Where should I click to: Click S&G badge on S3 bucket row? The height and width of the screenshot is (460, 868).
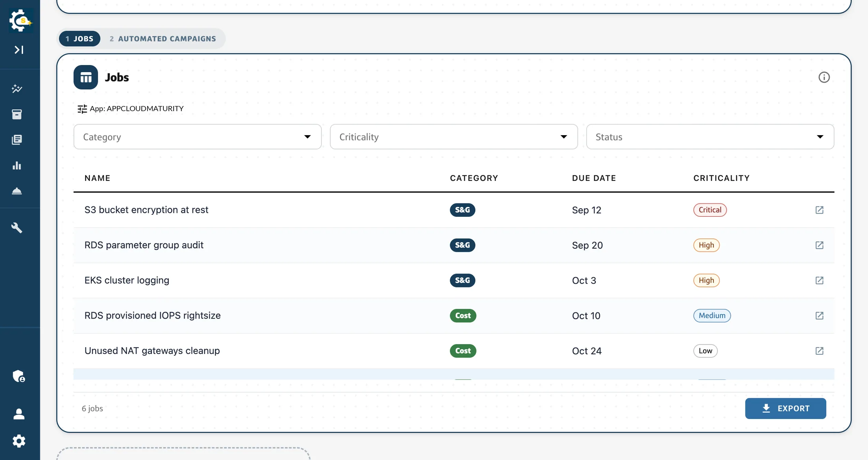[x=462, y=210]
